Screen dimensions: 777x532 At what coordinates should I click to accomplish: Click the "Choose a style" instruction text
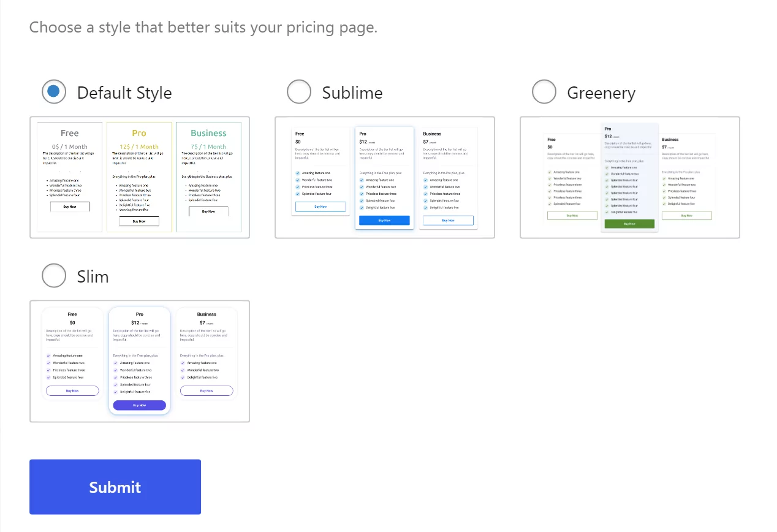[x=203, y=28]
